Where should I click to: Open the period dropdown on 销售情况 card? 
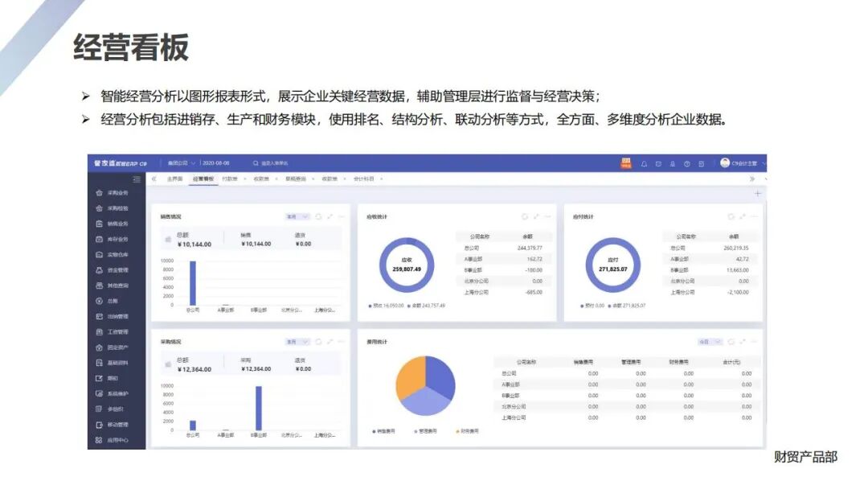coord(297,216)
